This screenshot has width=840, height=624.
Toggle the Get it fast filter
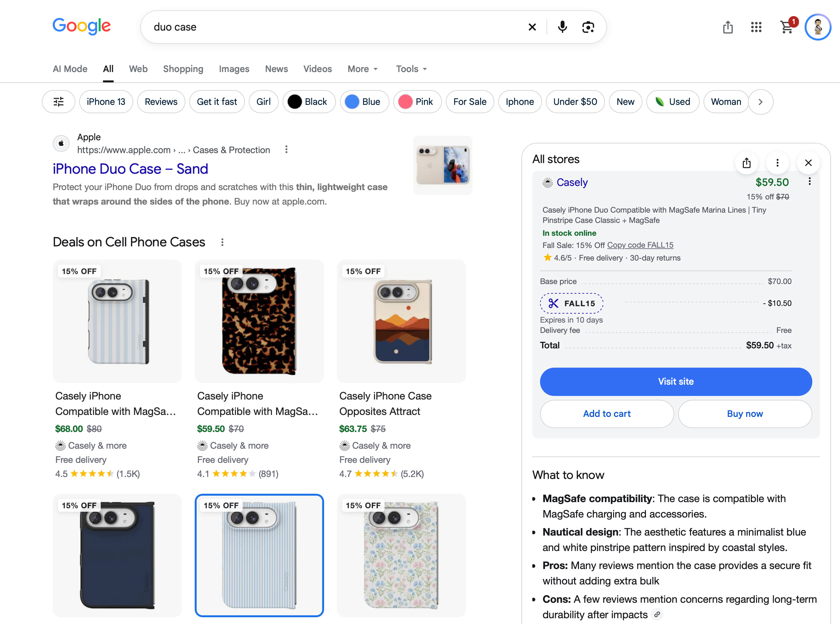[217, 102]
